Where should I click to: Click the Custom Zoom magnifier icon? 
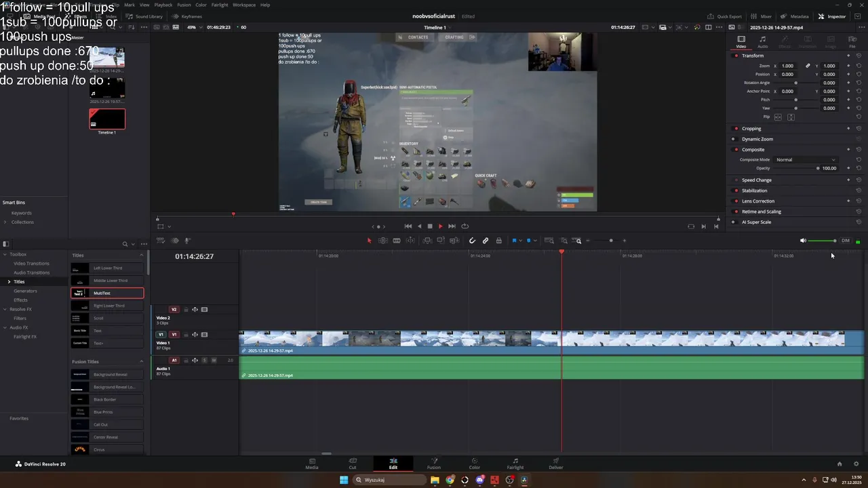578,241
